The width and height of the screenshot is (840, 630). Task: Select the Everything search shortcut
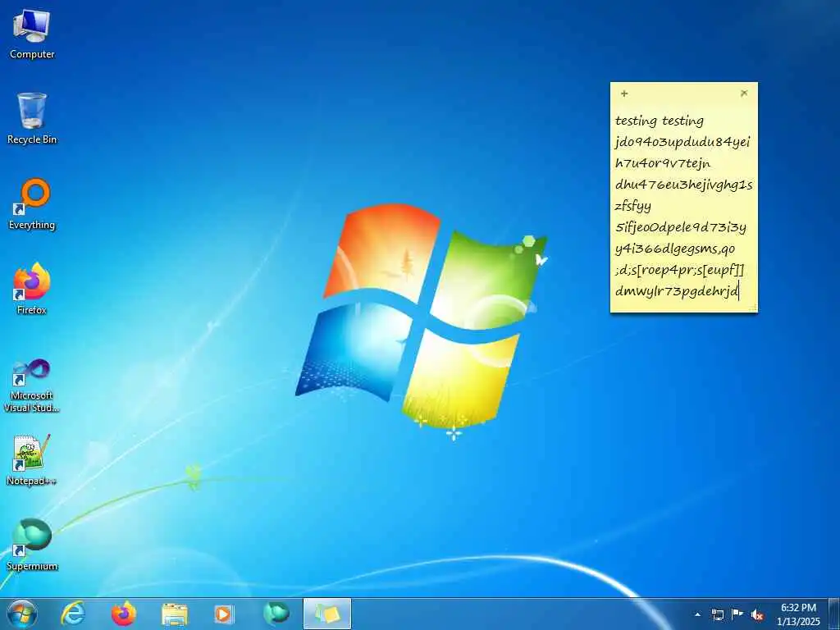coord(32,204)
